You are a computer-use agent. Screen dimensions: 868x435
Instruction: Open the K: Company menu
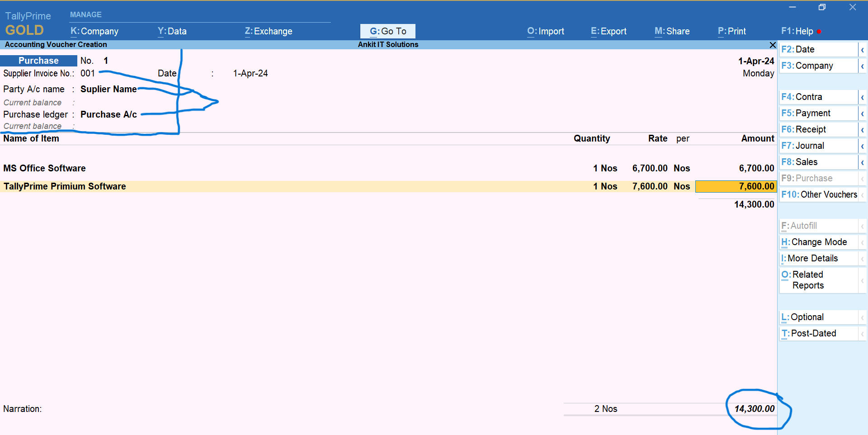(94, 31)
